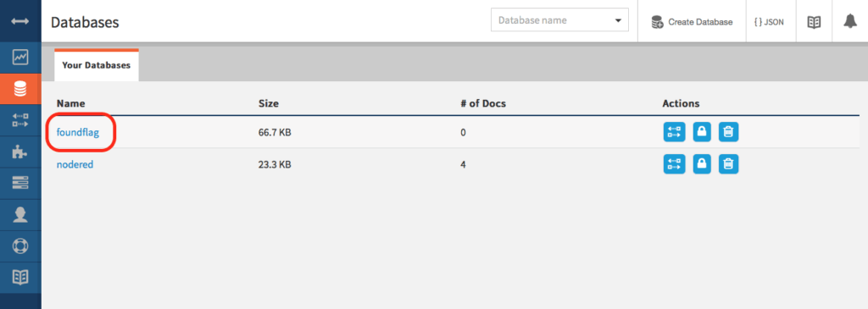Open the user account icon in sidebar
This screenshot has height=309, width=868.
pos(20,214)
